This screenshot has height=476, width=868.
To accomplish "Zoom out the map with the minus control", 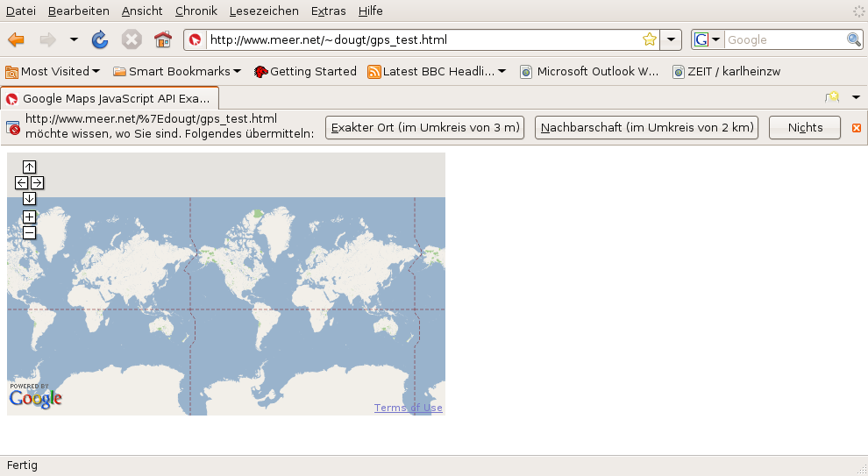I will (x=29, y=233).
